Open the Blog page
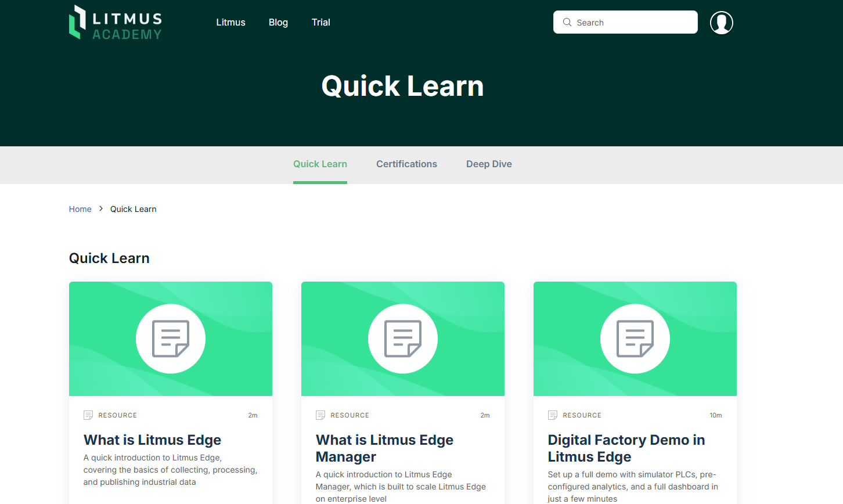 278,22
